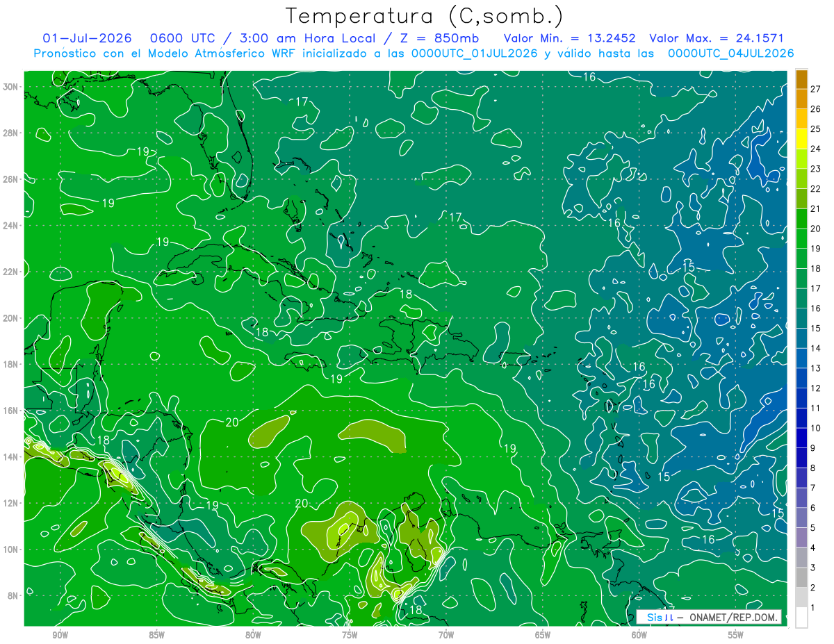Click the "10N" latitude axis label
834x644 pixels.
coord(12,550)
